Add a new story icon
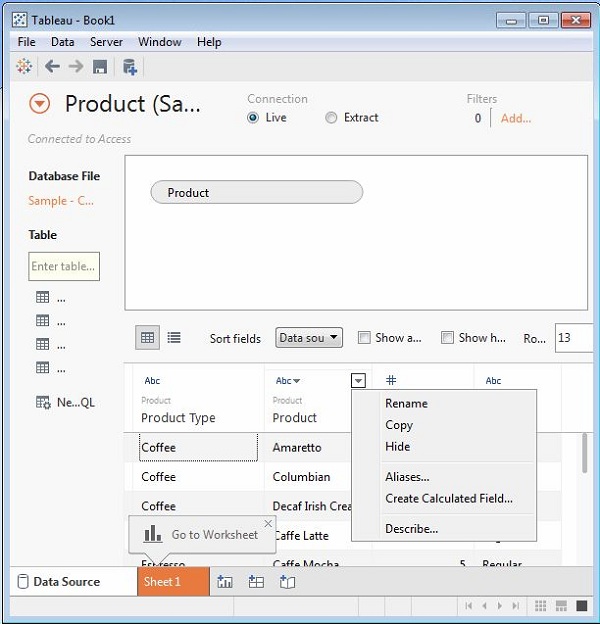Viewport: 600px width, 624px height. tap(287, 582)
